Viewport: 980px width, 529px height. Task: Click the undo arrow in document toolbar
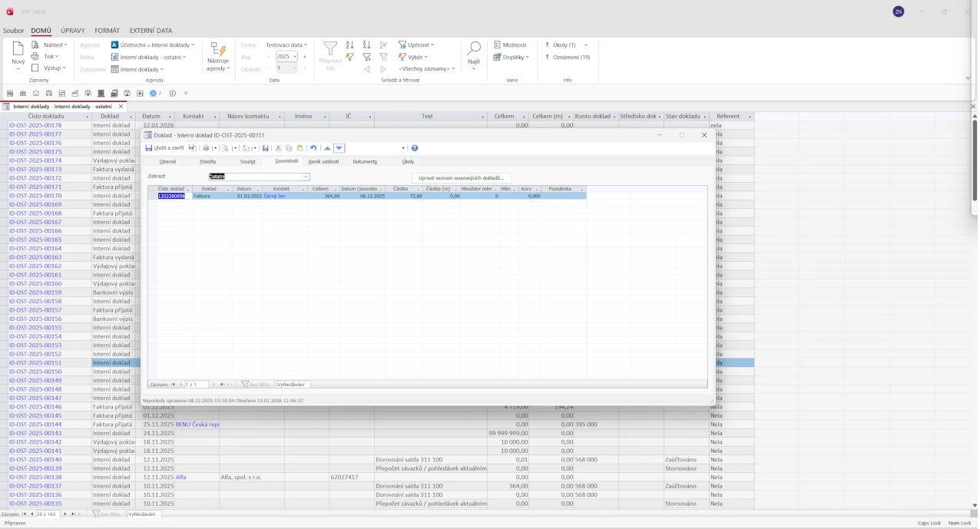[313, 148]
